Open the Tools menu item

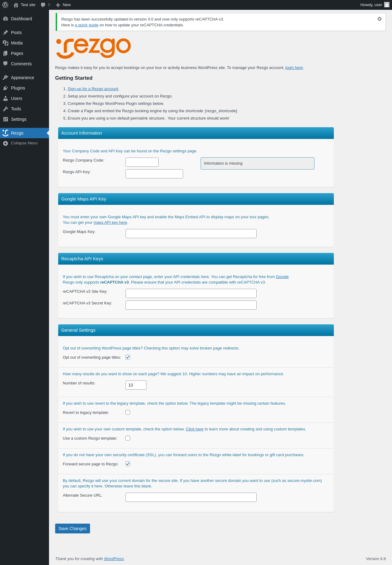(24, 109)
